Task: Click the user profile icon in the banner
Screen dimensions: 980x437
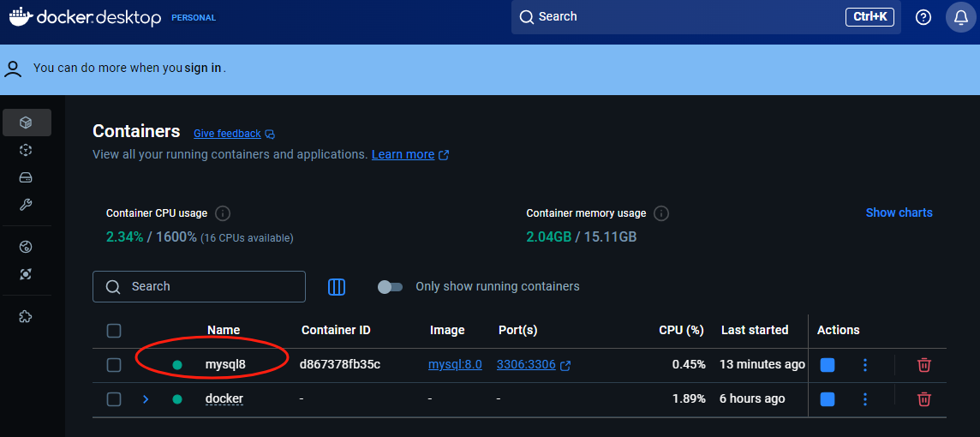Action: 13,69
